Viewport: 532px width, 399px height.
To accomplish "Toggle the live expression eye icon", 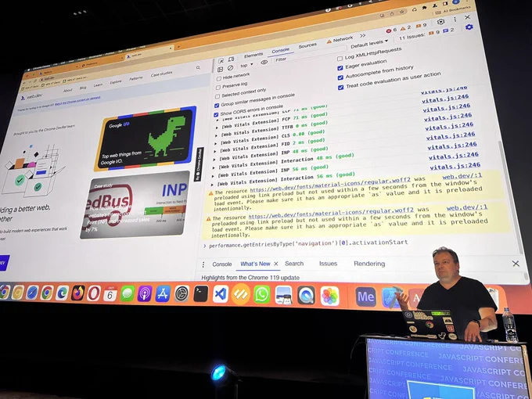I will tap(264, 62).
